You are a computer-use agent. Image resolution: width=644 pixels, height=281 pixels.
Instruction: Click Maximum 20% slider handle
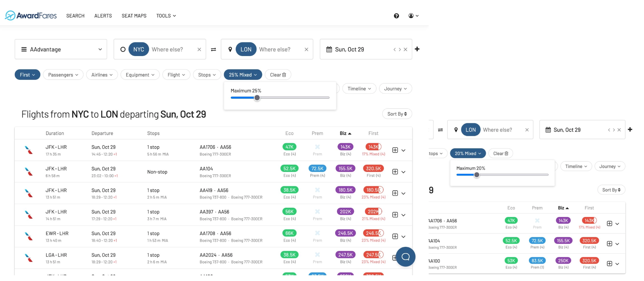[x=476, y=175]
